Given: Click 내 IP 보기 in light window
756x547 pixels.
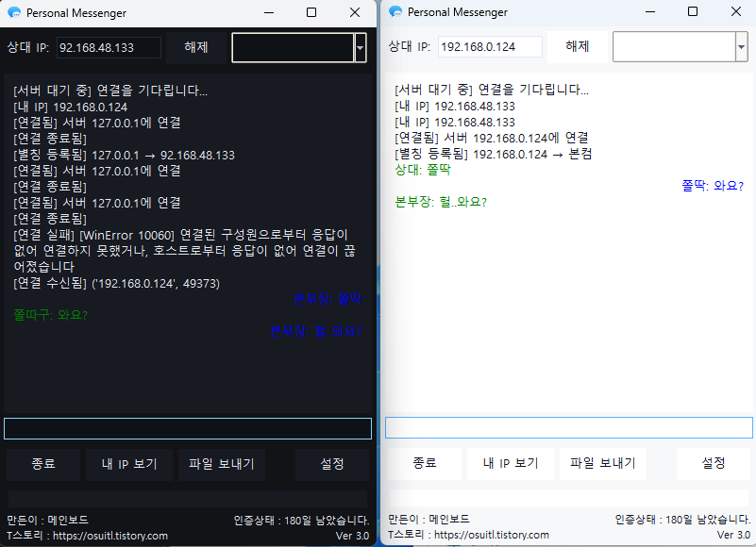Looking at the screenshot, I should [511, 463].
